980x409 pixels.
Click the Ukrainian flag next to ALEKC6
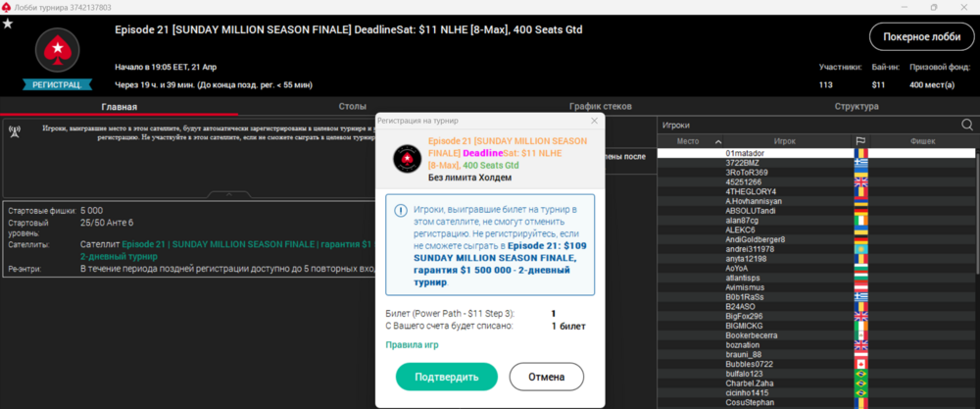[860, 230]
